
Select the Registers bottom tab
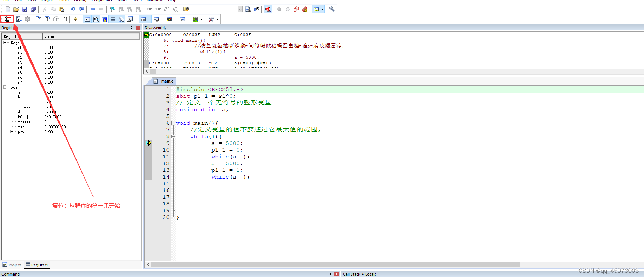pyautogui.click(x=36, y=265)
